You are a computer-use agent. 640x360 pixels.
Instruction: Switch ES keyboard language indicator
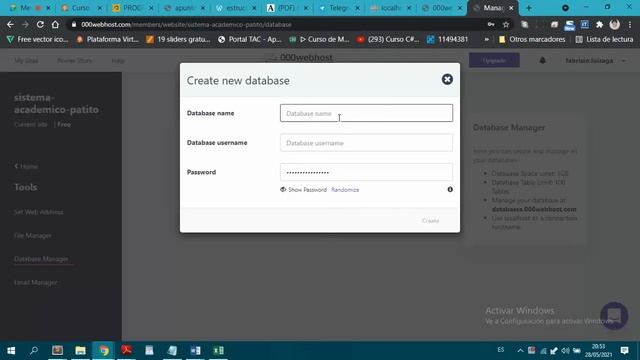pos(501,350)
